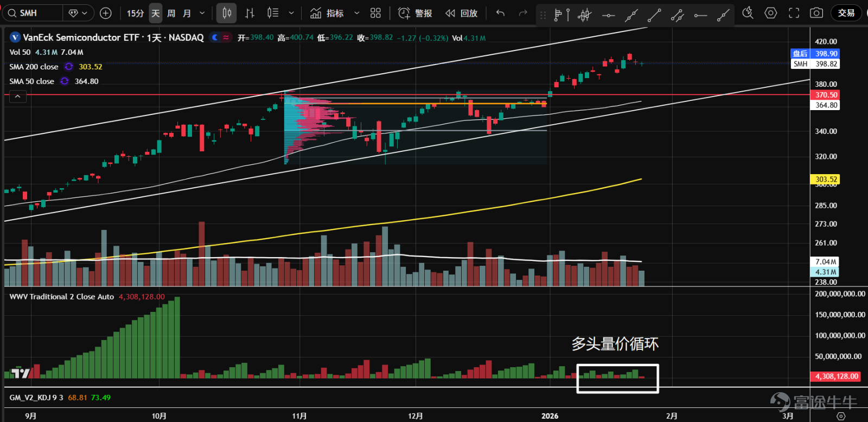Take a chart snapshot with camera icon
Viewport: 868px width, 422px height.
click(x=816, y=13)
